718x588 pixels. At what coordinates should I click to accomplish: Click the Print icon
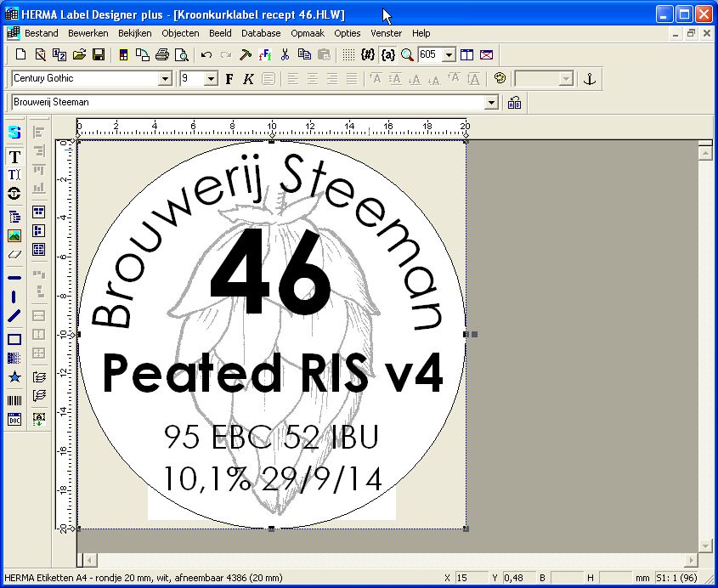161,55
